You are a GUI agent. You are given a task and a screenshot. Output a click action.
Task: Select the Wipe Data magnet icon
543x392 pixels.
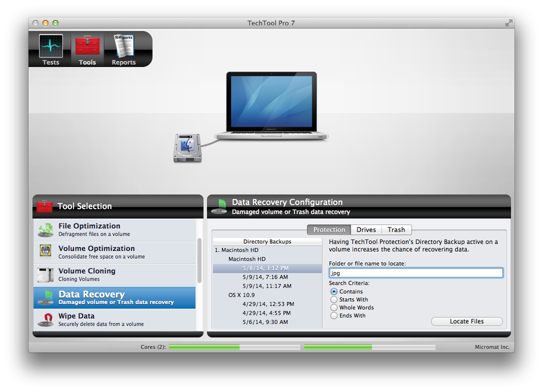pos(45,319)
